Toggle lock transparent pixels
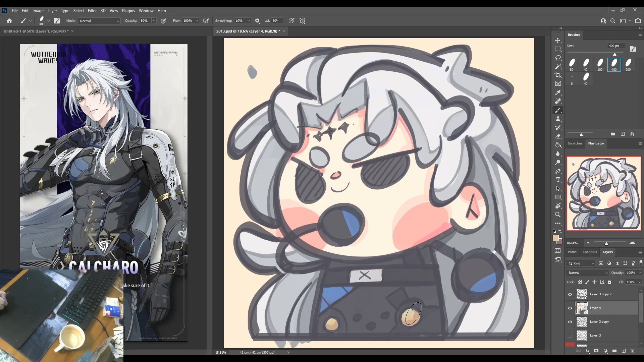Screen dimensions: 644x362 [580, 282]
